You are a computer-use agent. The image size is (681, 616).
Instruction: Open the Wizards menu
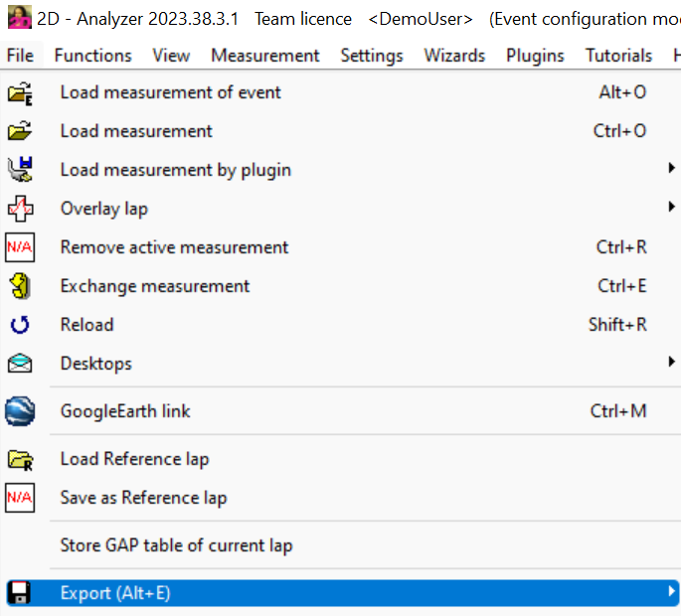[454, 56]
